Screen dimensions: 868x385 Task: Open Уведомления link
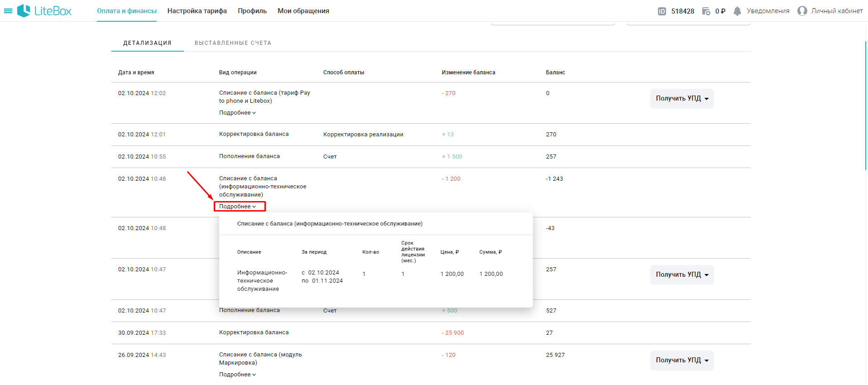coord(768,11)
